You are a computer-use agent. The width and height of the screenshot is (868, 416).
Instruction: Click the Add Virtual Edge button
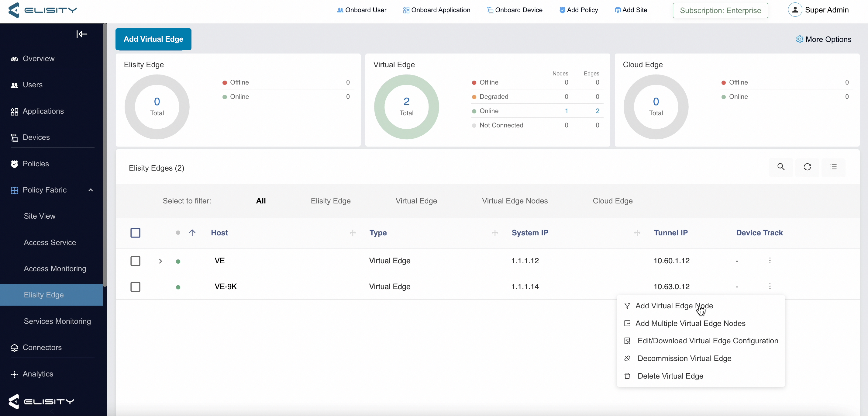[x=153, y=39]
